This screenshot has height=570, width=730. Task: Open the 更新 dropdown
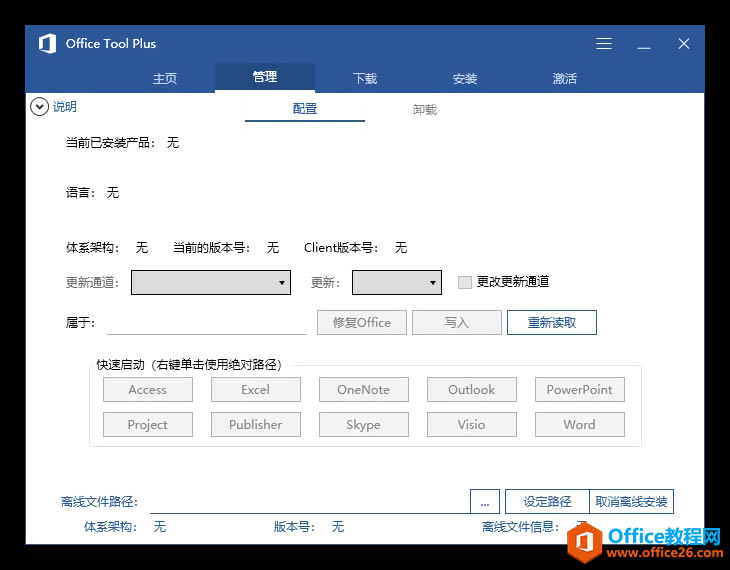pos(397,282)
